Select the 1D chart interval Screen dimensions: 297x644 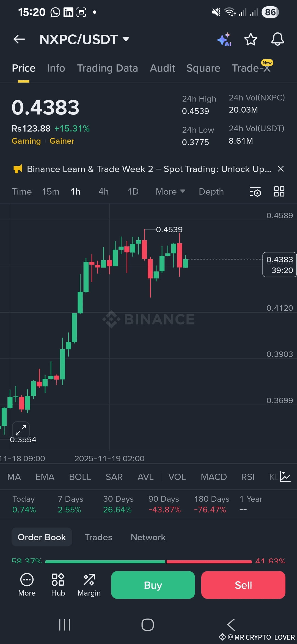(x=133, y=192)
